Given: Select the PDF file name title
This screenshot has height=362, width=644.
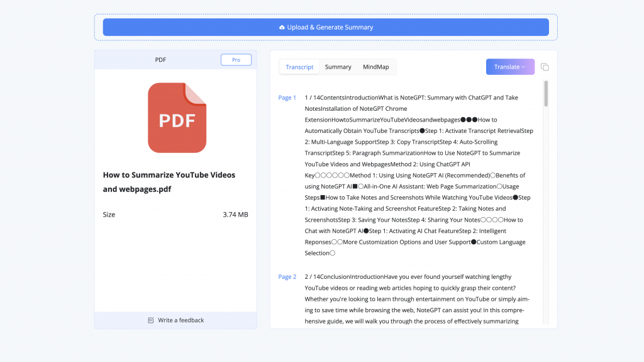Looking at the screenshot, I should pos(169,182).
